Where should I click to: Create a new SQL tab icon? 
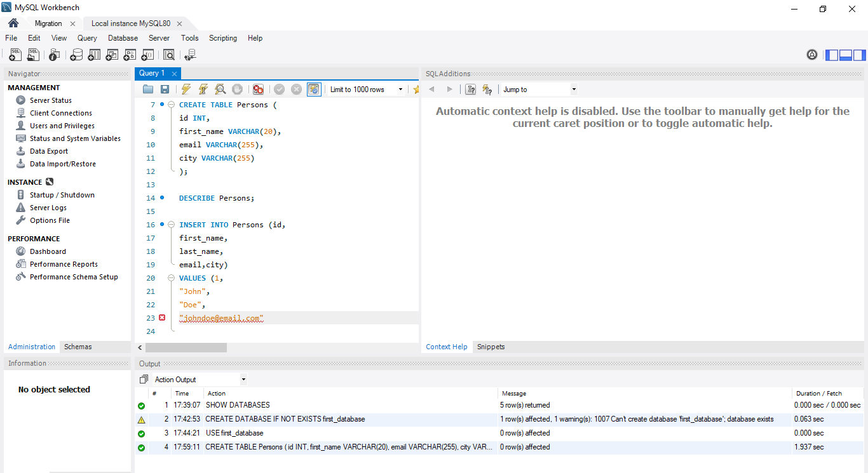pos(15,55)
